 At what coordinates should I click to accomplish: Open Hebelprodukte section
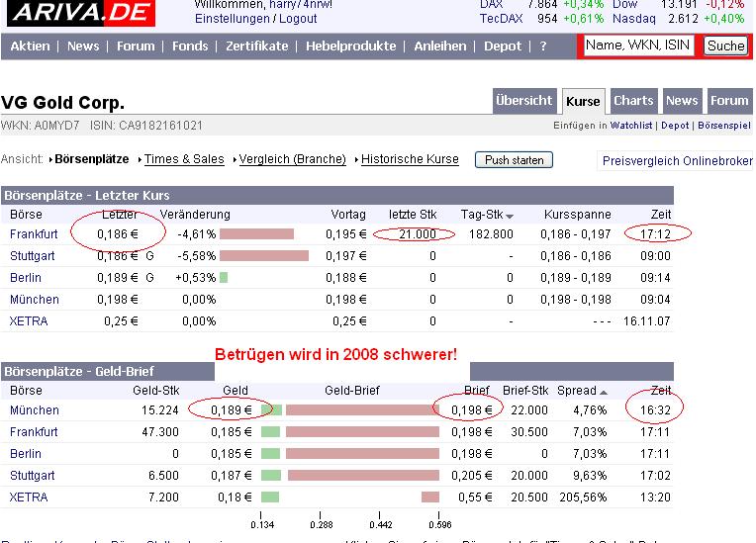pos(350,46)
